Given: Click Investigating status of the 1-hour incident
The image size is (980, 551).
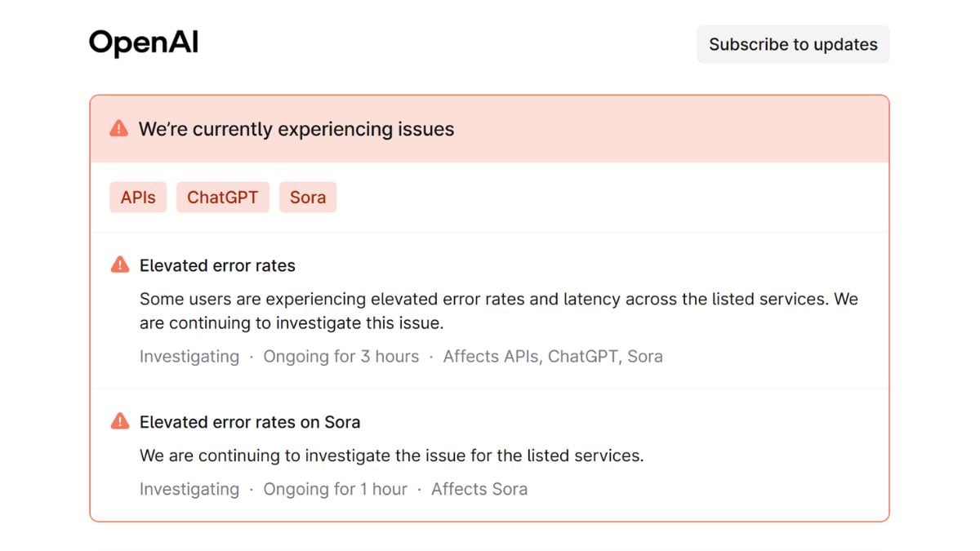Looking at the screenshot, I should tap(189, 490).
